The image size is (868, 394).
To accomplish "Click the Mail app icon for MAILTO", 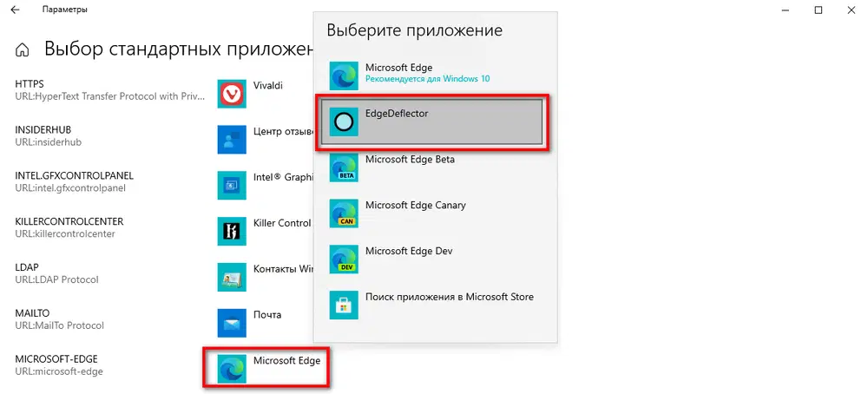I will pyautogui.click(x=232, y=323).
